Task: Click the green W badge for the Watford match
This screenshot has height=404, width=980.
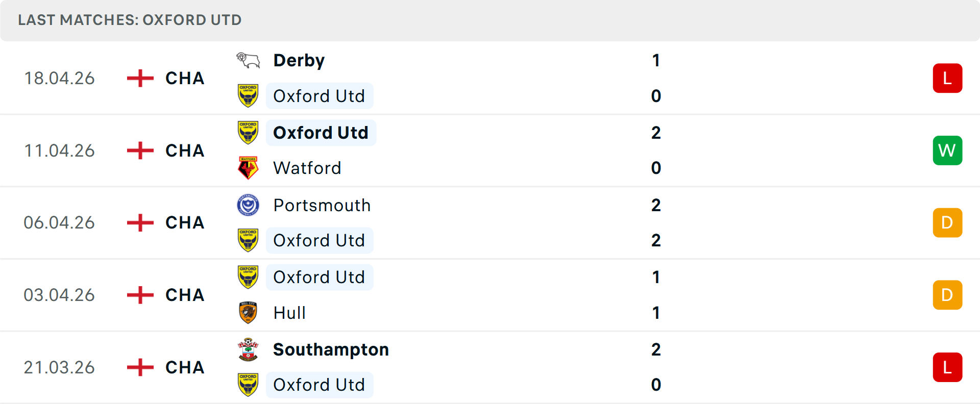Action: tap(947, 150)
